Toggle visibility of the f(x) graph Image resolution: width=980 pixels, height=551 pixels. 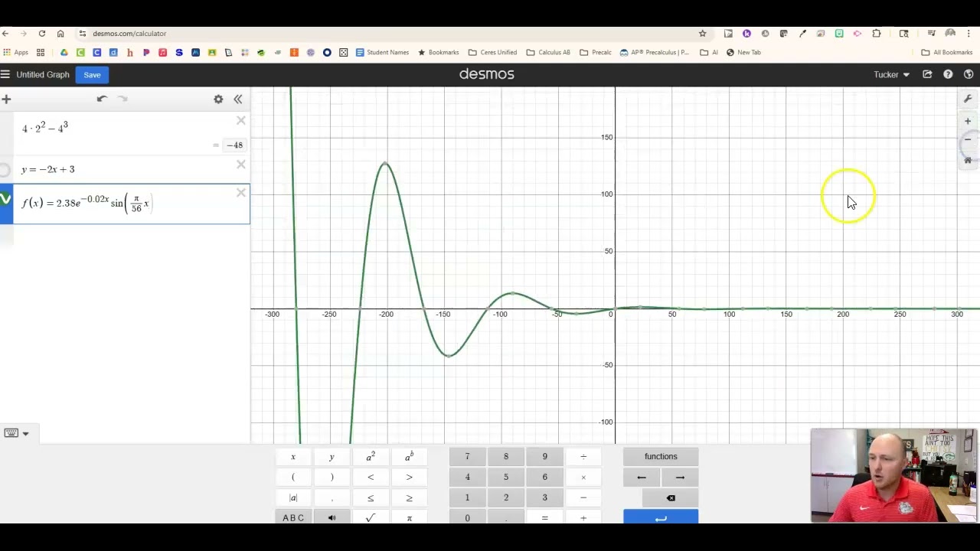(x=5, y=199)
